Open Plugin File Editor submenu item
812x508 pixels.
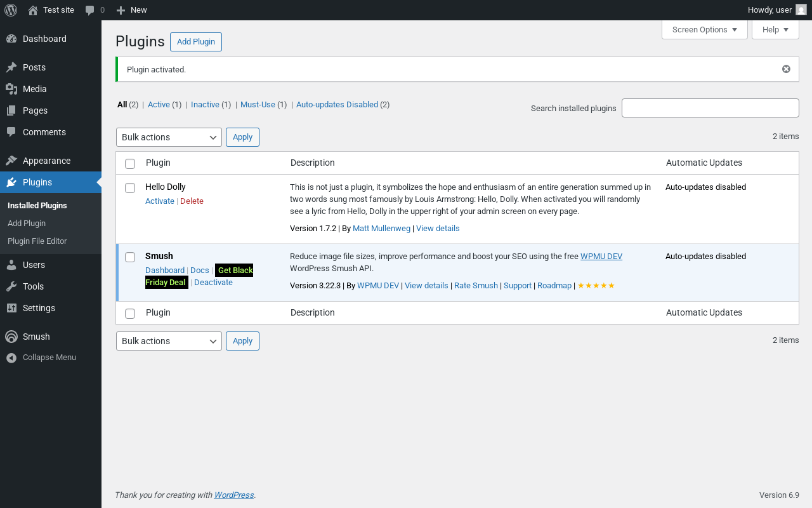tap(37, 241)
